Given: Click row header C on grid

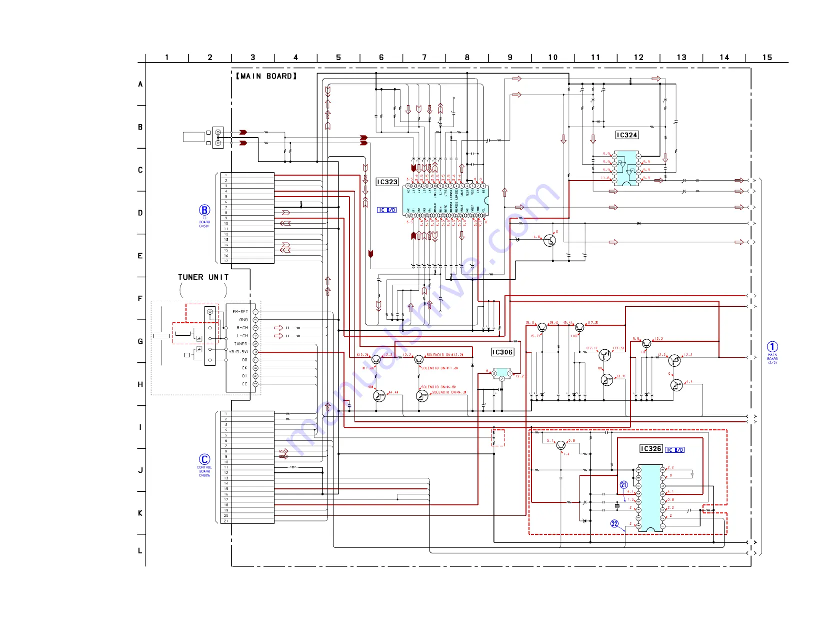Looking at the screenshot, I should point(140,170).
